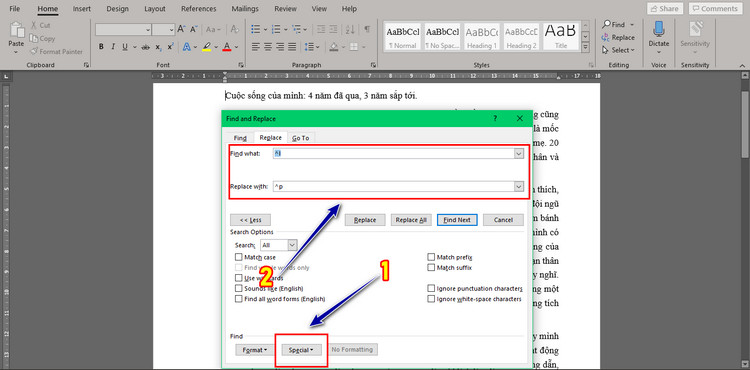This screenshot has width=750, height=370.
Task: Activate the Format Painter brush
Action: [x=33, y=51]
